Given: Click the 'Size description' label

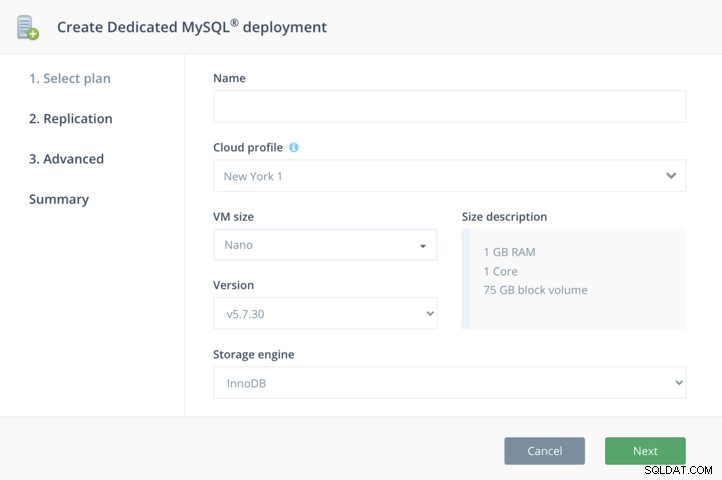Looking at the screenshot, I should coord(504,217).
